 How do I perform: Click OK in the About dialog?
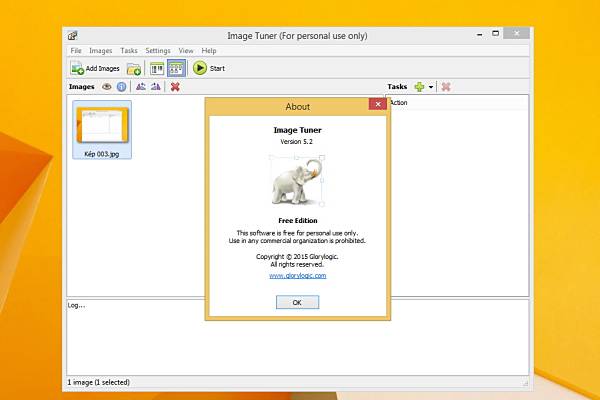coord(297,302)
